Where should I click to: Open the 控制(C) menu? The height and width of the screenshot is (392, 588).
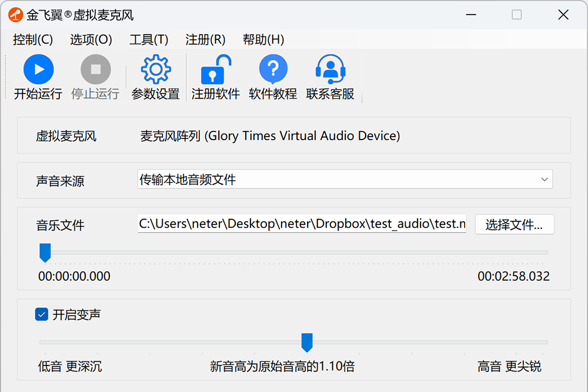pyautogui.click(x=33, y=39)
